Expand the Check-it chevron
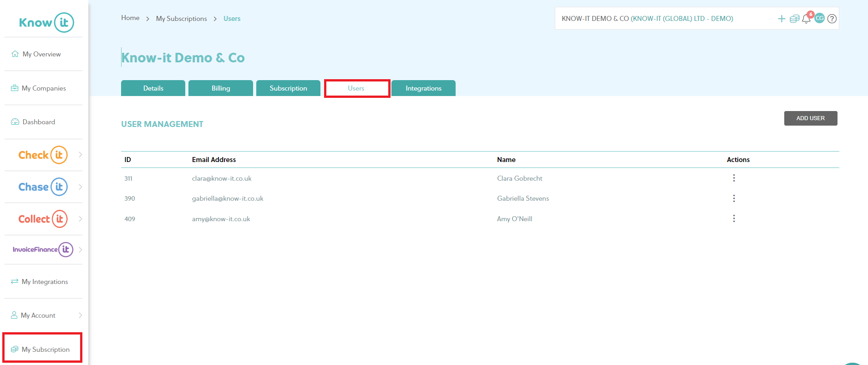The image size is (868, 365). pos(80,155)
